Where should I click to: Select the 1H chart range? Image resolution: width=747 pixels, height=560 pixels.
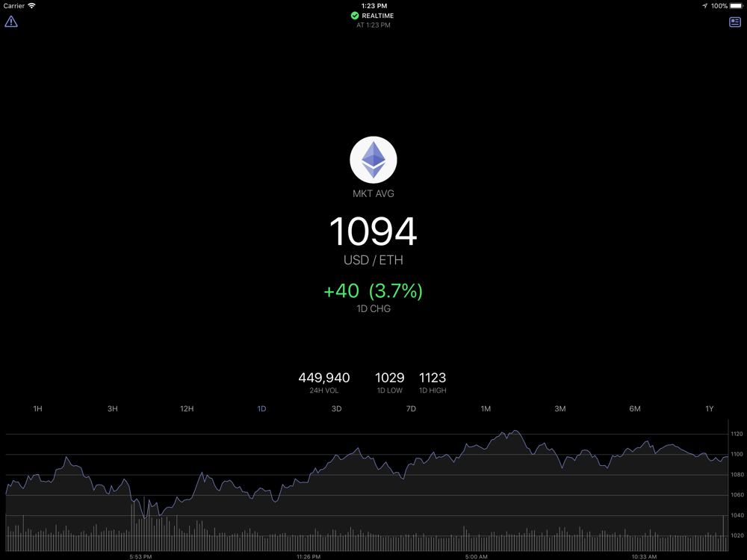coord(37,408)
